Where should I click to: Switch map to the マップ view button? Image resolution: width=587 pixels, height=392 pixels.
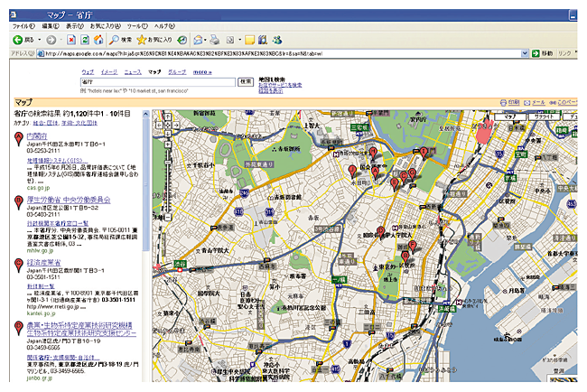coord(510,117)
